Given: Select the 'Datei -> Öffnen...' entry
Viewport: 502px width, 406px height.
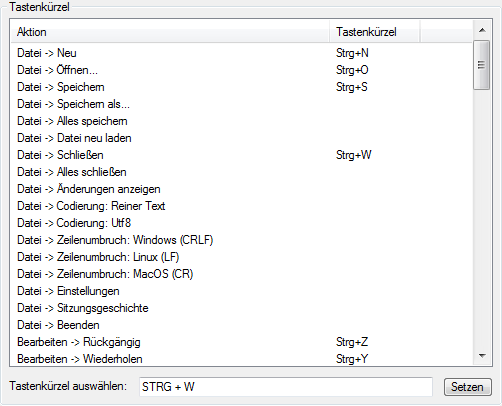Looking at the screenshot, I should pyautogui.click(x=242, y=70).
